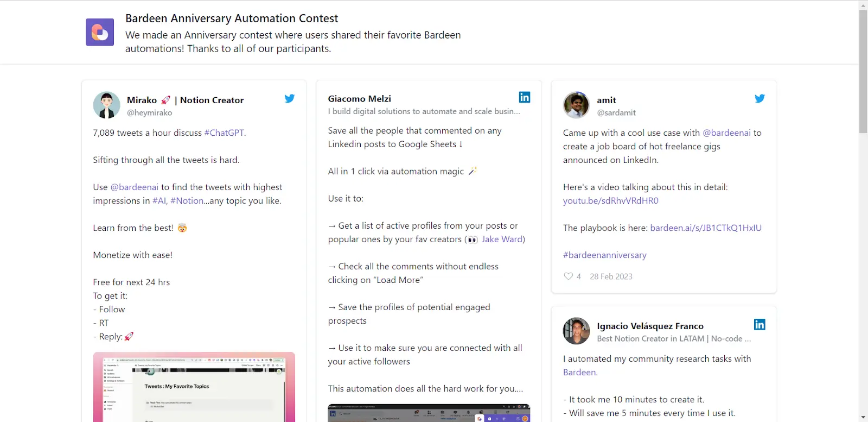This screenshot has width=868, height=422.
Task: Click Giacomo's tagline 'I build digital solutions'
Action: pos(424,111)
